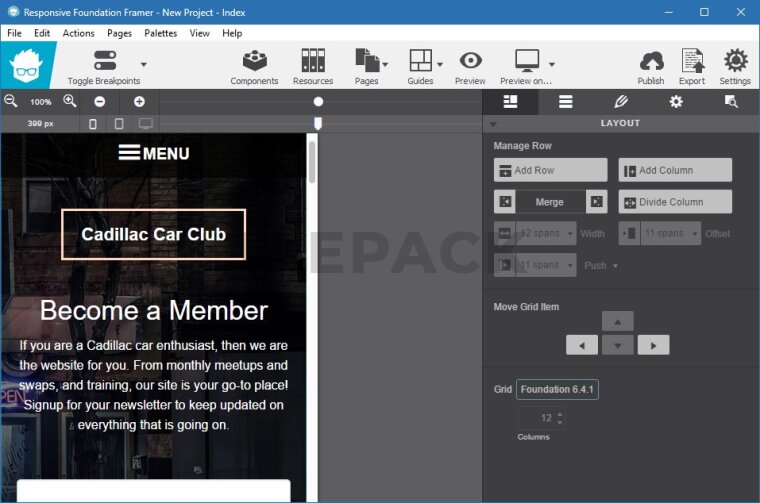Click the Divide Column button

point(675,202)
